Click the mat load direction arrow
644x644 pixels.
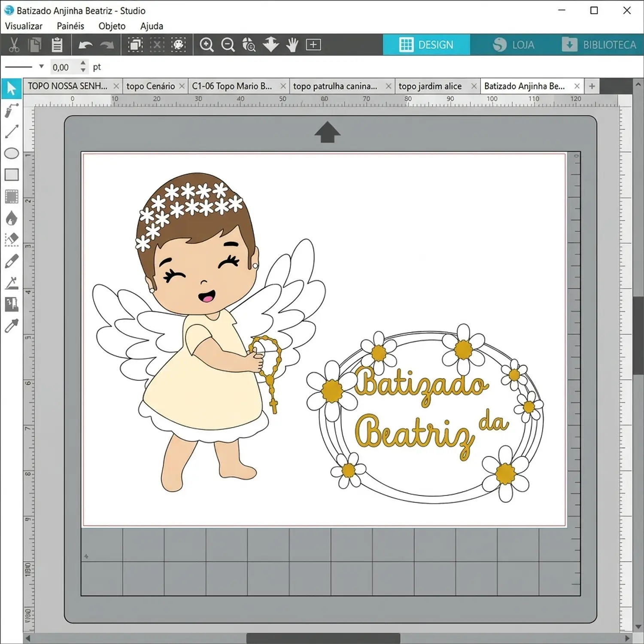pyautogui.click(x=327, y=132)
